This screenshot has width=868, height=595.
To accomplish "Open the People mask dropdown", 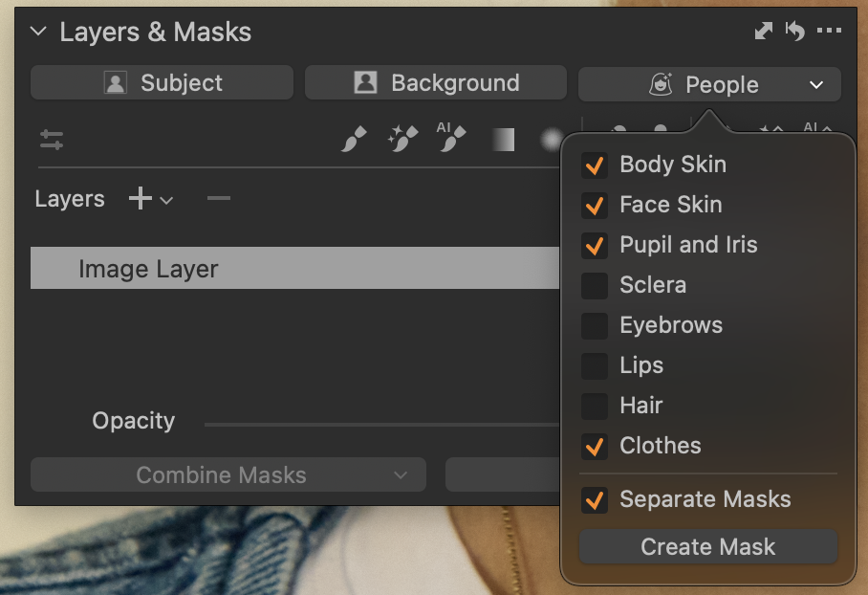I will (709, 85).
